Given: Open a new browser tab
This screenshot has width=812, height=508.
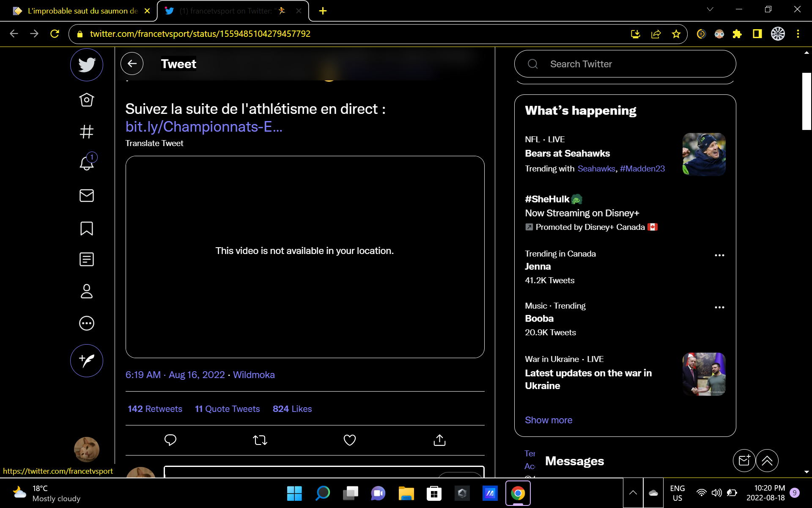Looking at the screenshot, I should coord(323,11).
